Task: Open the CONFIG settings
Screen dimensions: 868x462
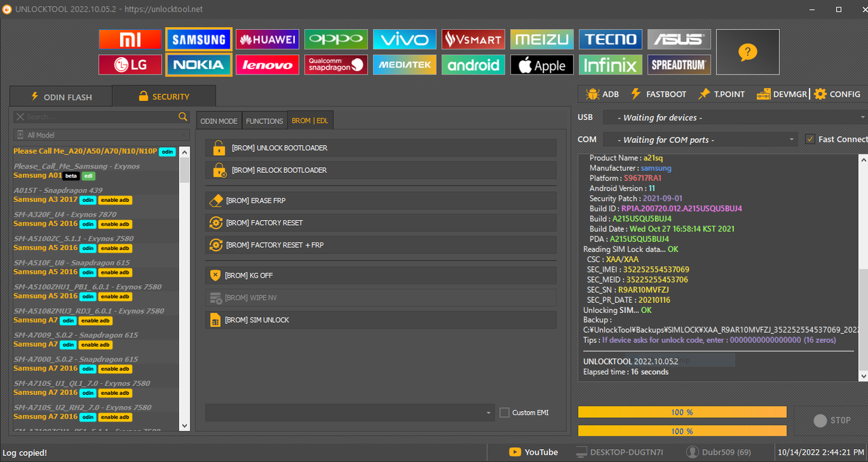Action: click(x=837, y=94)
